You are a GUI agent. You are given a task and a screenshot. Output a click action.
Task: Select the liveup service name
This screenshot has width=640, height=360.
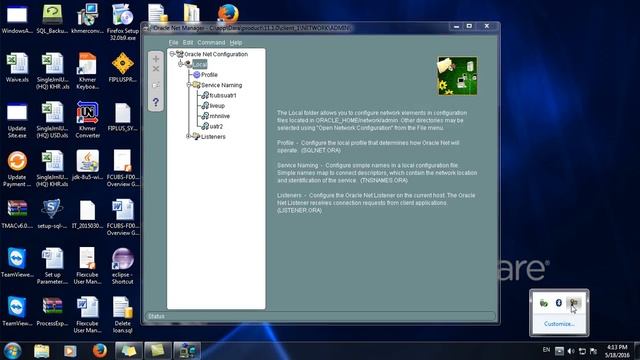(x=217, y=106)
